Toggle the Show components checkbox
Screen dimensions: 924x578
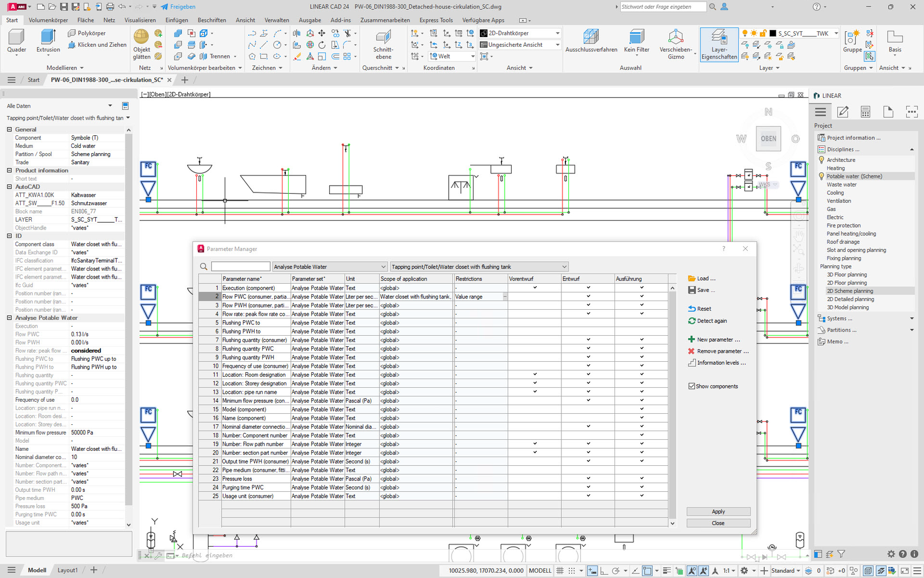pyautogui.click(x=692, y=386)
